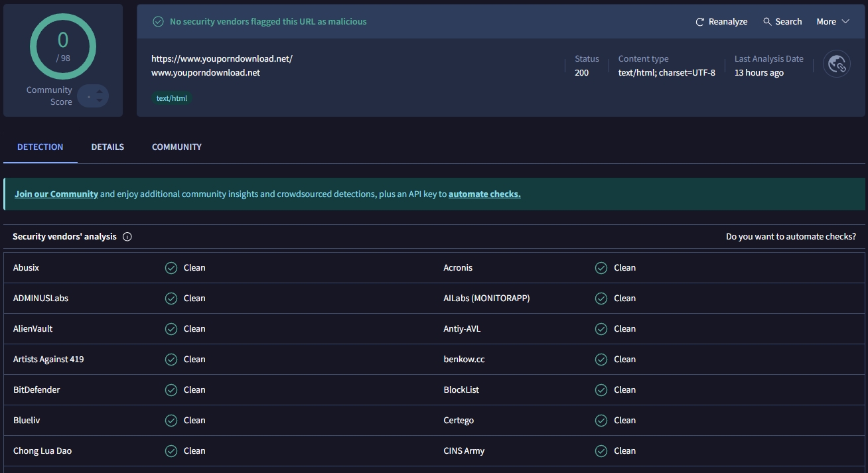
Task: Follow the Join our Community link
Action: click(x=56, y=194)
